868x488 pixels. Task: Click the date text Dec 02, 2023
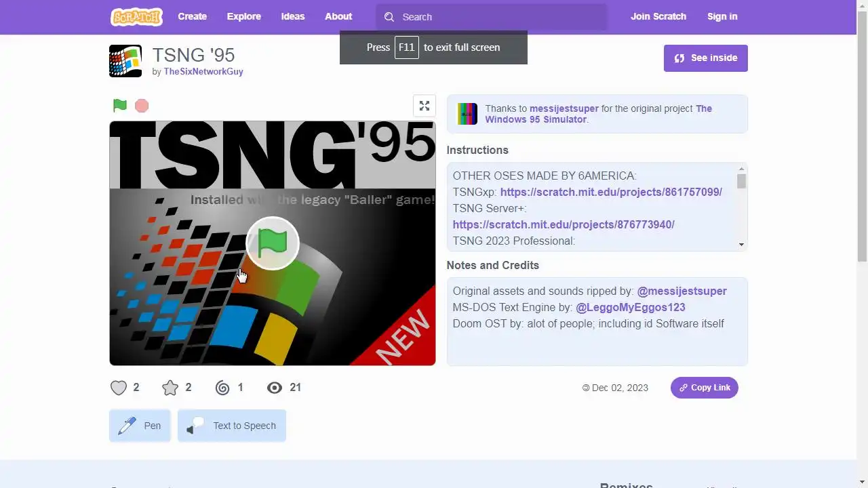(x=620, y=388)
